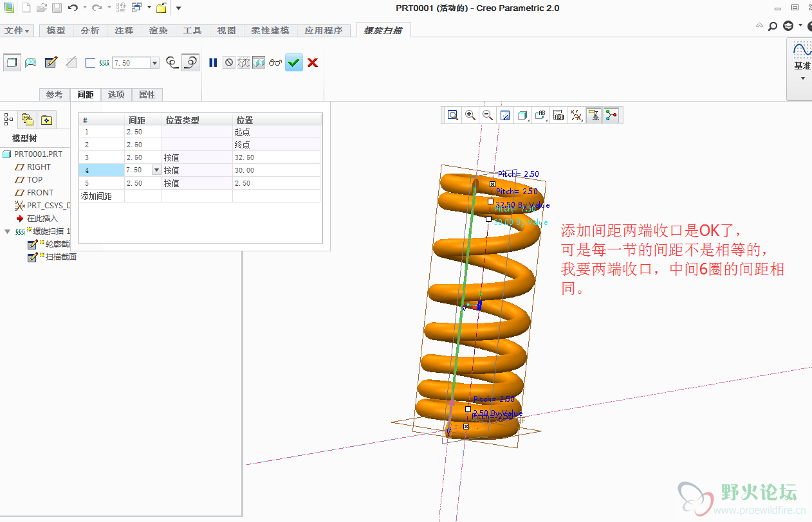
Task: Click the Regenerate icon in the quick access bar
Action: (120, 8)
